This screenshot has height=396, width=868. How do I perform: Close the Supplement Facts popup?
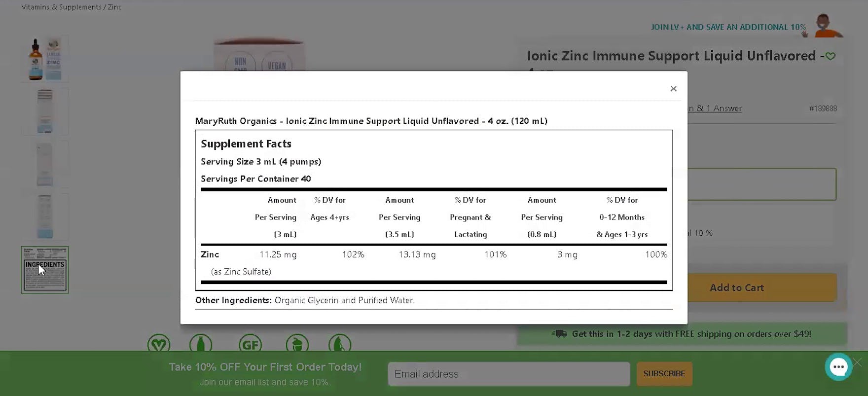coord(673,89)
